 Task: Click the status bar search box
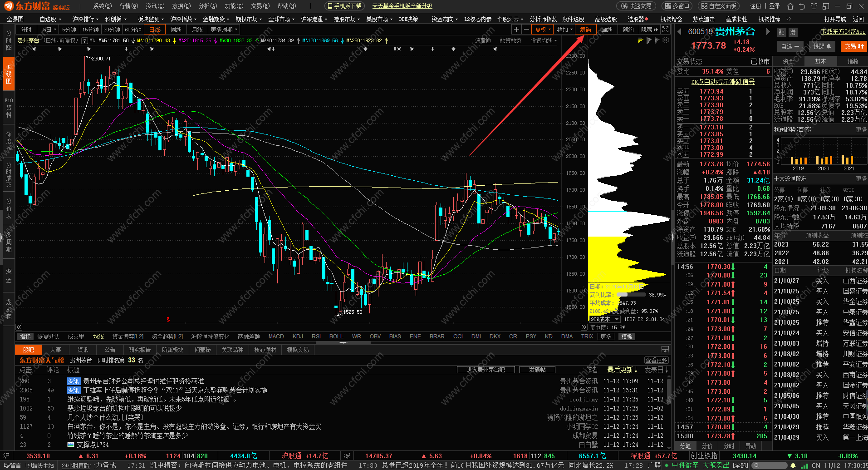[x=769, y=465]
